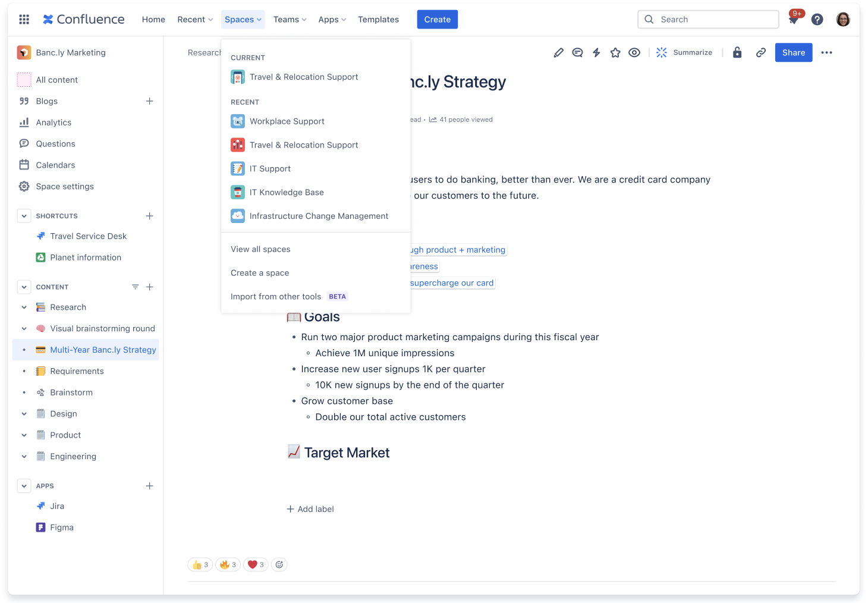Click the Share button
This screenshot has height=603, width=868.
click(794, 52)
